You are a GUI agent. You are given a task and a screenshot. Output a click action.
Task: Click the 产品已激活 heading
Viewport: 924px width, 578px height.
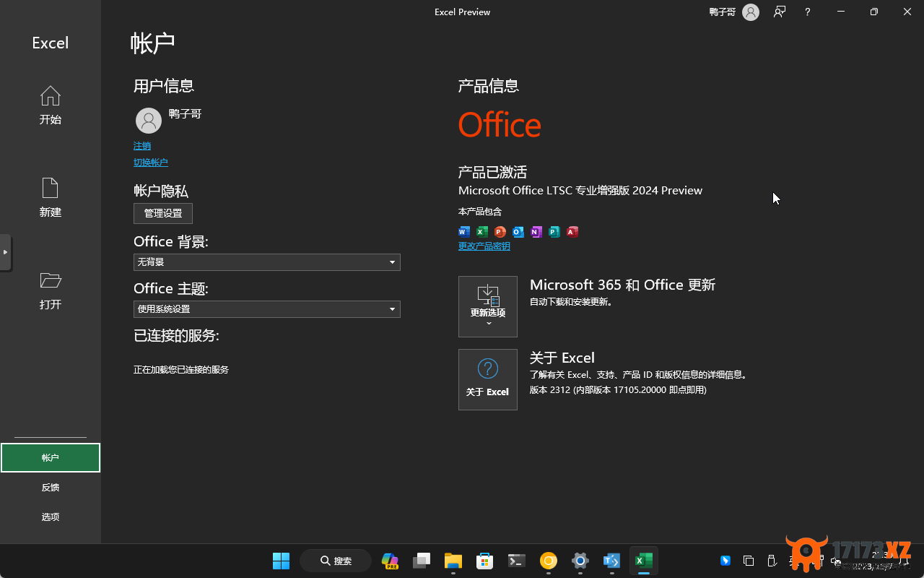click(x=492, y=172)
